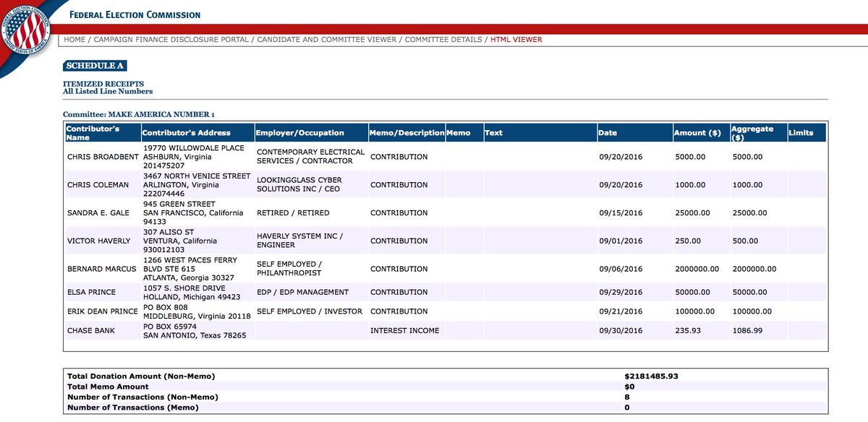The image size is (868, 422).
Task: Click Contemporary Electrical Services employer cell
Action: click(x=311, y=157)
